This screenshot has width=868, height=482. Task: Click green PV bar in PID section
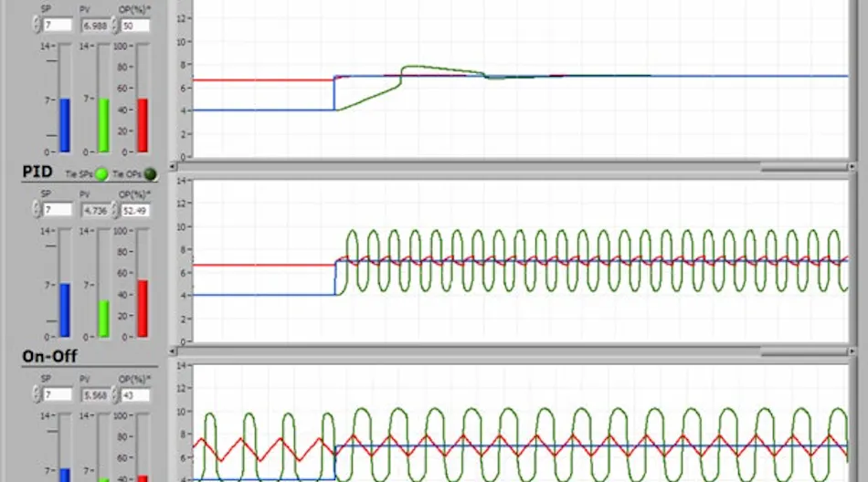coord(103,283)
